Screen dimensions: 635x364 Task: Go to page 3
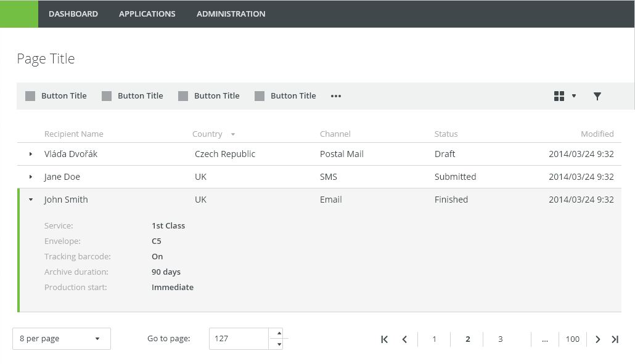coord(501,339)
